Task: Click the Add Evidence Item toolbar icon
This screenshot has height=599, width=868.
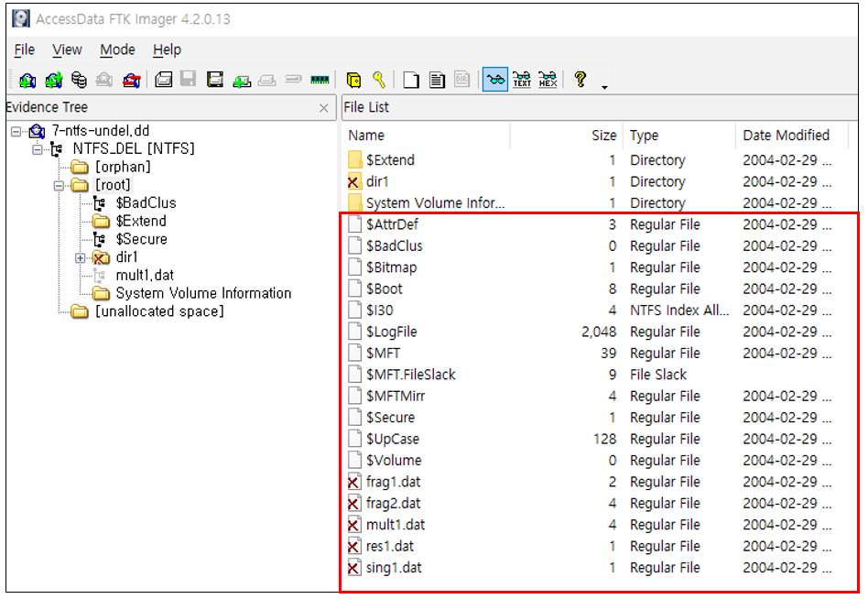Action: click(x=27, y=81)
